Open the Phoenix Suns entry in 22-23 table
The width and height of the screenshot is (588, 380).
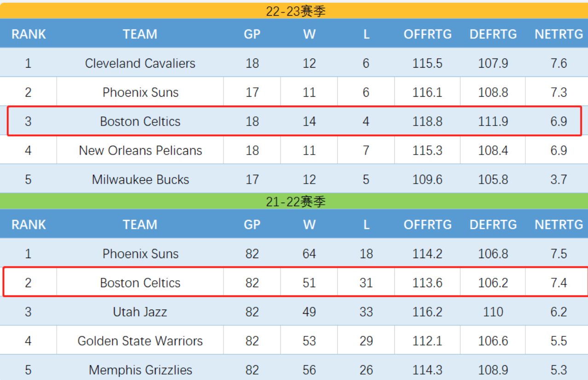[x=140, y=92]
